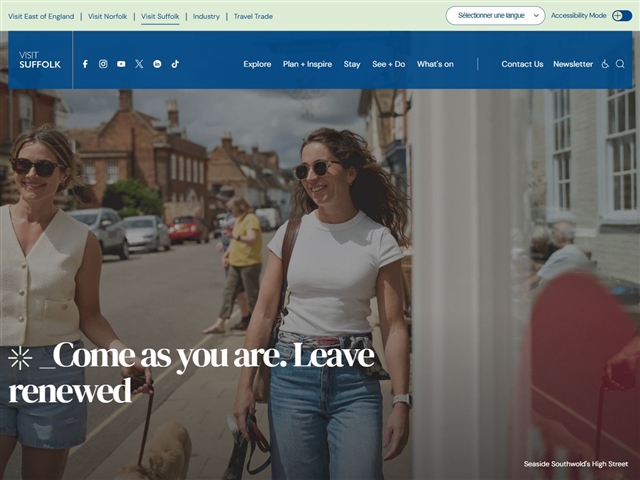The width and height of the screenshot is (640, 480).
Task: Open the What's on menu
Action: (x=435, y=64)
